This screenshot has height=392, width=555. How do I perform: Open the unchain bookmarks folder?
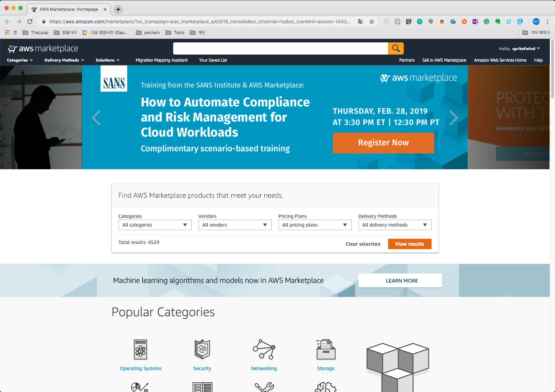click(x=148, y=32)
